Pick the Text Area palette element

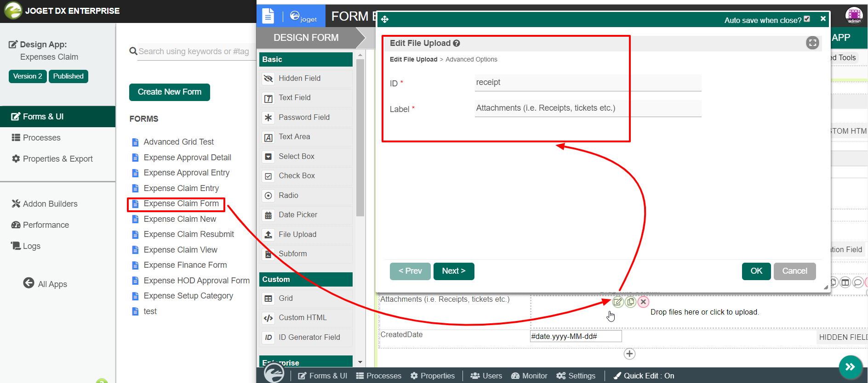306,137
